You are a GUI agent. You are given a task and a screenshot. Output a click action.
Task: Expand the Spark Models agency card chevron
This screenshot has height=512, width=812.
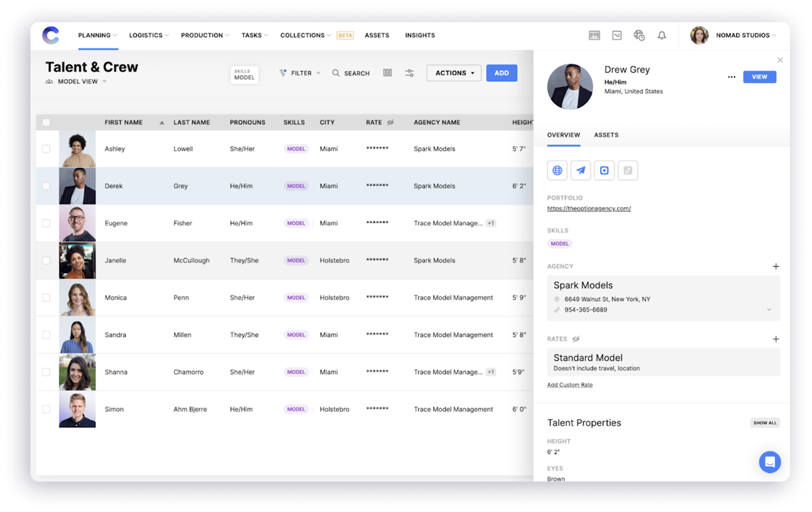769,310
